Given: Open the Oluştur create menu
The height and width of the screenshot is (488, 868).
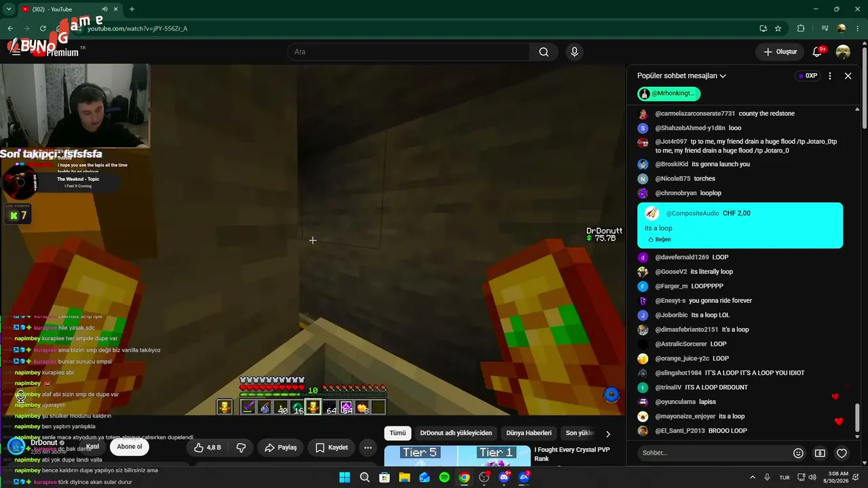Looking at the screenshot, I should (x=780, y=52).
